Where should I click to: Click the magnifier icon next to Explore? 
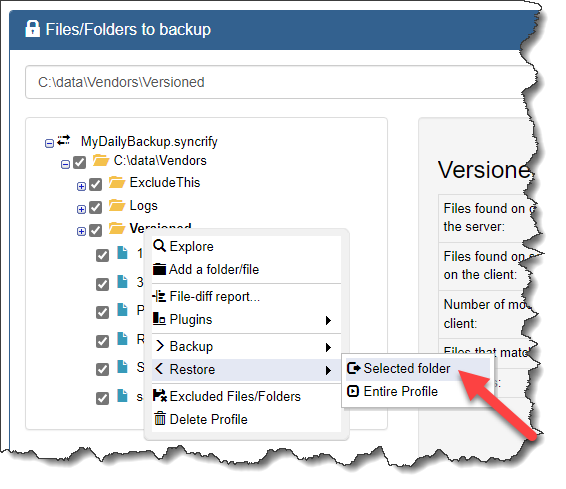[x=159, y=246]
